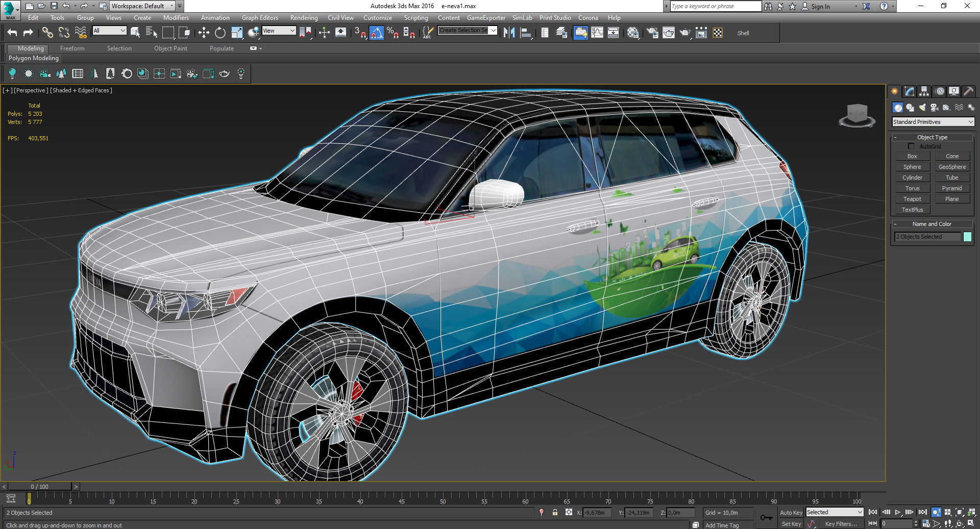Enable the AutoGrid checkbox

tap(912, 146)
